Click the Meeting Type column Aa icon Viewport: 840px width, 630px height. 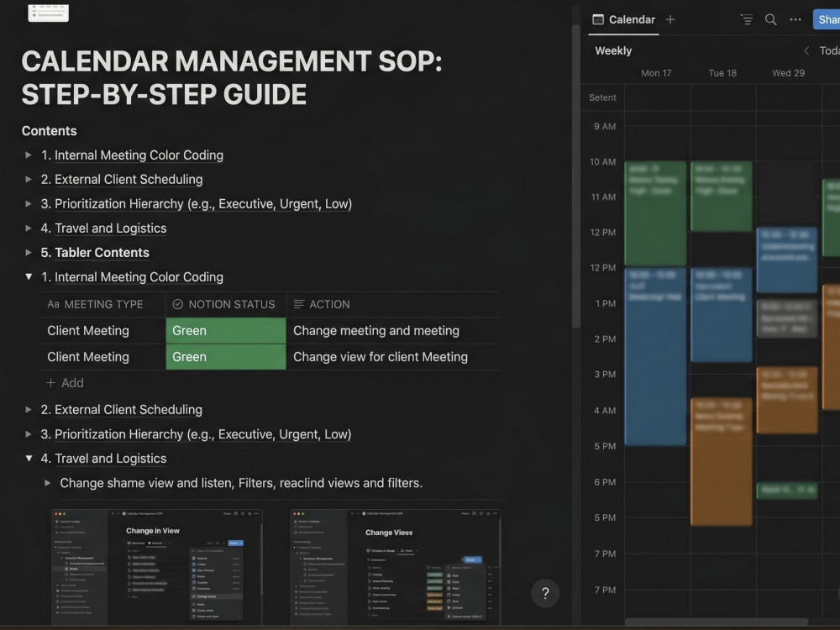click(53, 304)
